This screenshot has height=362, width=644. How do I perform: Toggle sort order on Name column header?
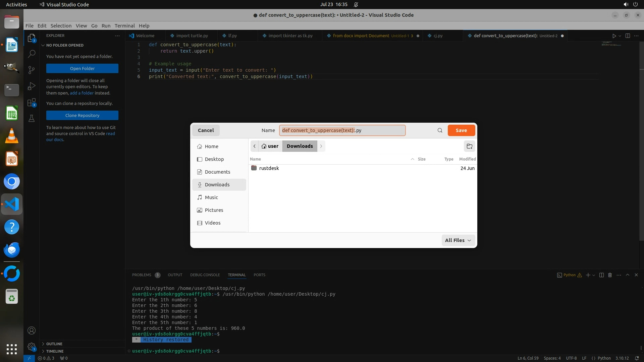pyautogui.click(x=256, y=159)
